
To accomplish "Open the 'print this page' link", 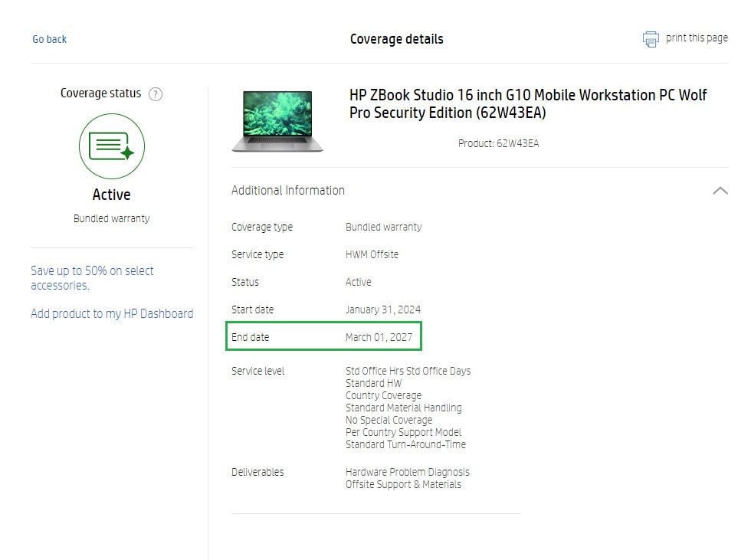I will click(x=697, y=38).
